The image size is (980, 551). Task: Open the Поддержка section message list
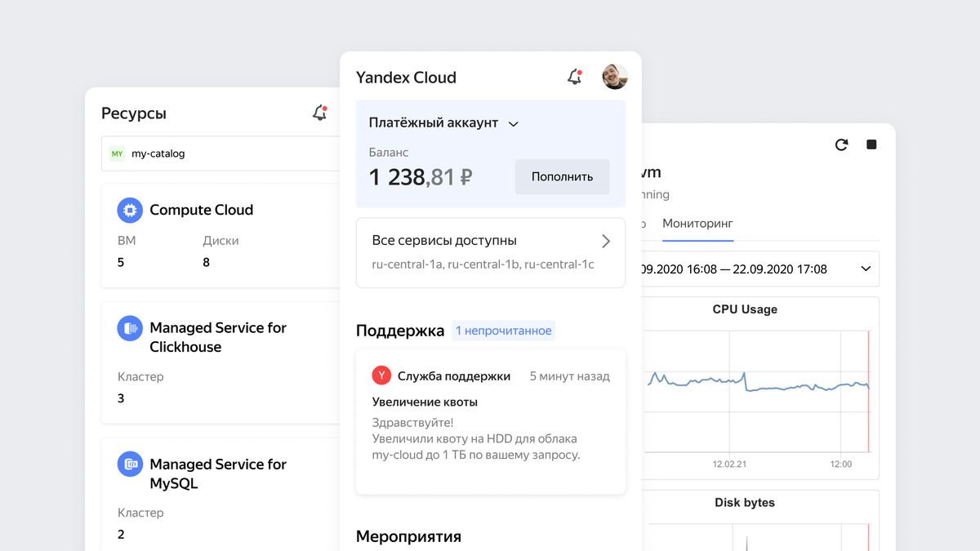(x=399, y=331)
